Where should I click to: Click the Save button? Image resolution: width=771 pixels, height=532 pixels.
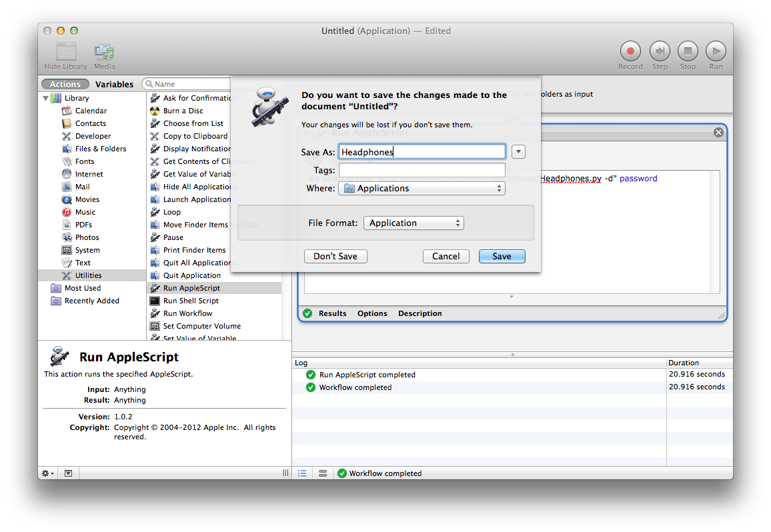(502, 256)
